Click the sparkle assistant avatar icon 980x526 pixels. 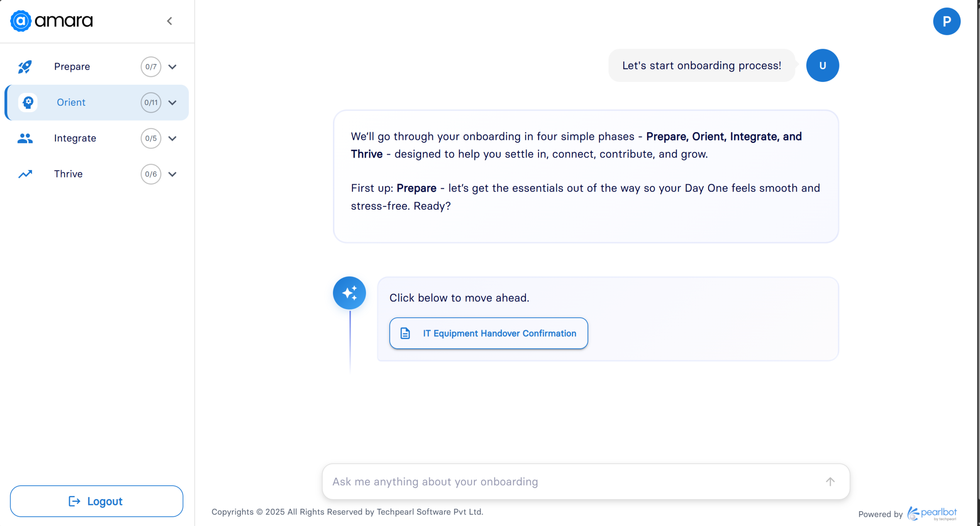(349, 293)
